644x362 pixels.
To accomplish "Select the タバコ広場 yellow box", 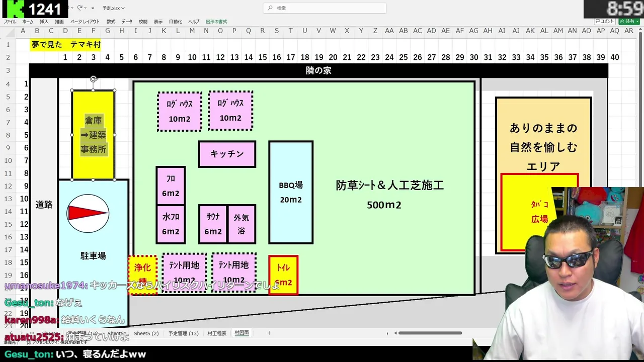I will (x=539, y=212).
